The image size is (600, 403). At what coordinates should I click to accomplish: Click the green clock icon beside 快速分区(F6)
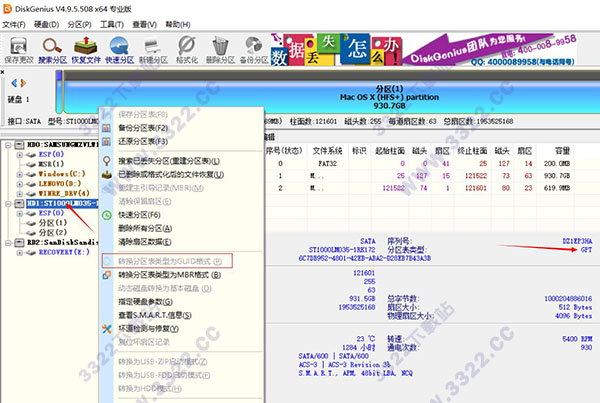tap(107, 215)
